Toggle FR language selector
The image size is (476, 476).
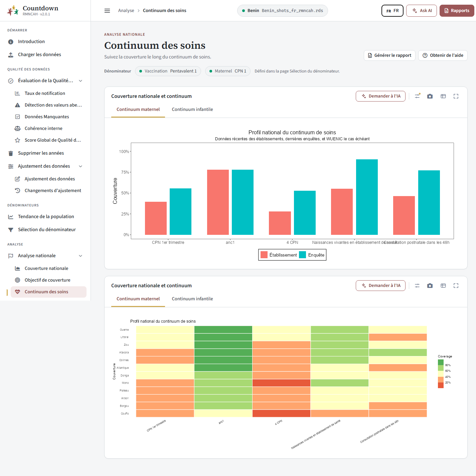pos(392,11)
